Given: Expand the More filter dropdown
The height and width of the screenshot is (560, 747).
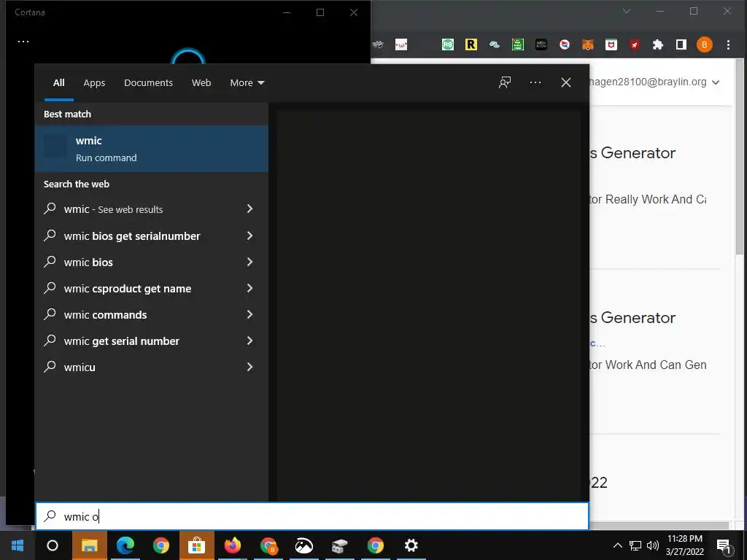Looking at the screenshot, I should [x=247, y=83].
